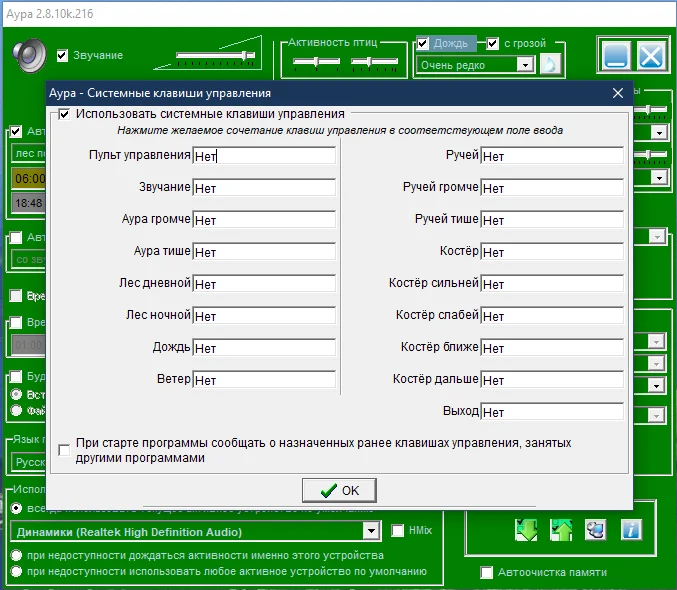The height and width of the screenshot is (590, 677).
Task: Click the speaker icon in top-left
Action: 29,55
